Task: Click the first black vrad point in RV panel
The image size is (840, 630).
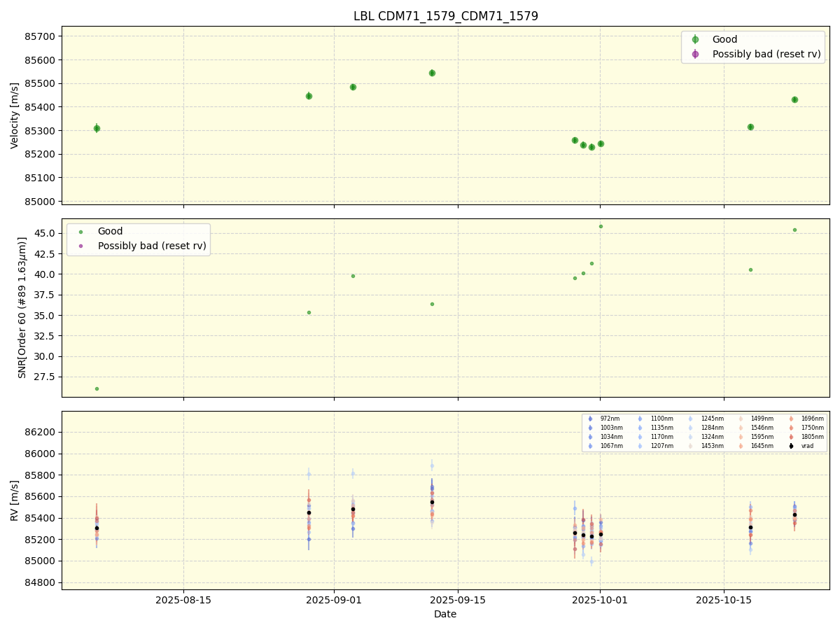Action: 97,528
